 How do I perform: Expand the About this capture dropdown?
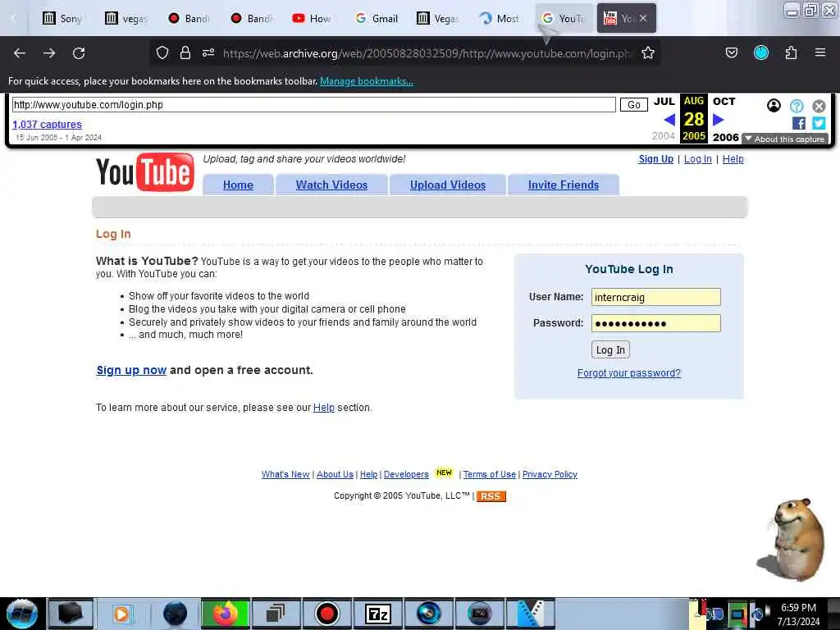[785, 139]
